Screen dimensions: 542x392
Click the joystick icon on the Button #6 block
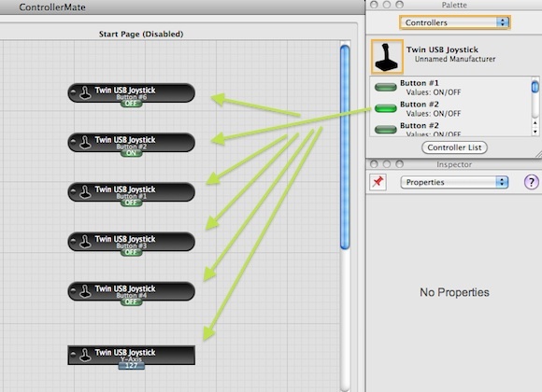(85, 93)
